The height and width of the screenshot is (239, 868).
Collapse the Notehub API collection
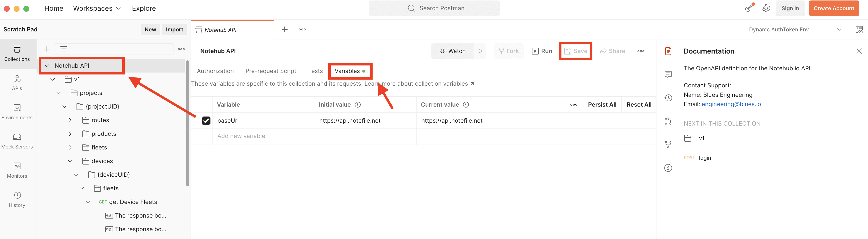pos(47,66)
